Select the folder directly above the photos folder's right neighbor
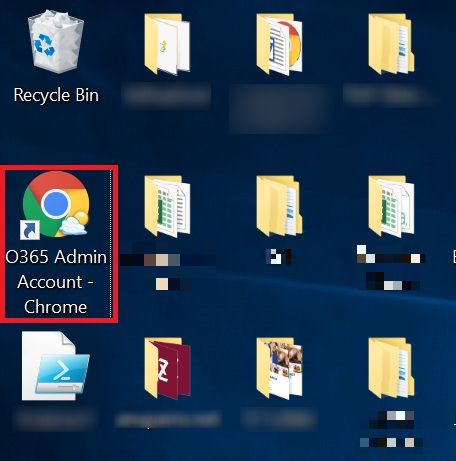 click(x=391, y=206)
